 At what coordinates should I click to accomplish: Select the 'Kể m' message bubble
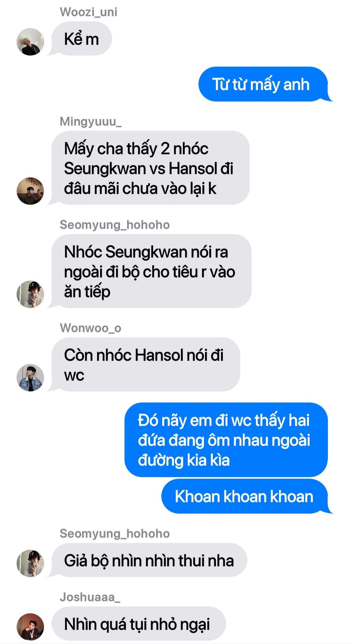(x=81, y=39)
